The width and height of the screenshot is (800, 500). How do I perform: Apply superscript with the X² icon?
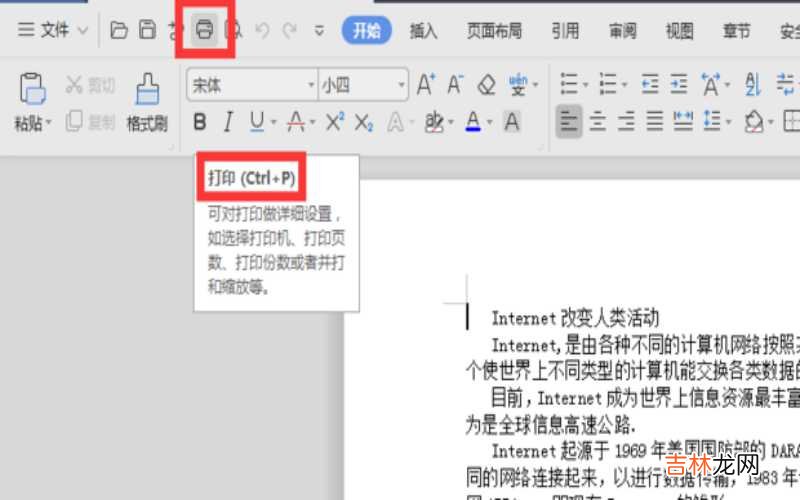click(x=335, y=122)
